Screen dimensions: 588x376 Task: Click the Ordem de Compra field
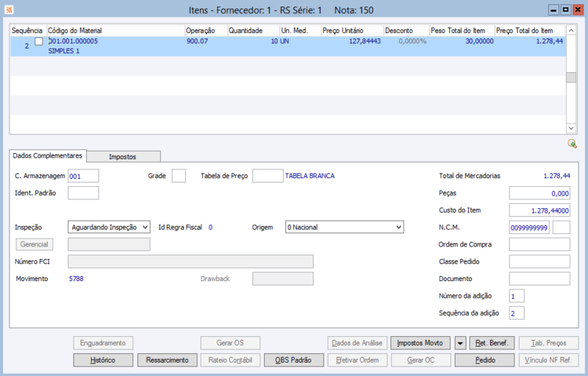[x=539, y=244]
